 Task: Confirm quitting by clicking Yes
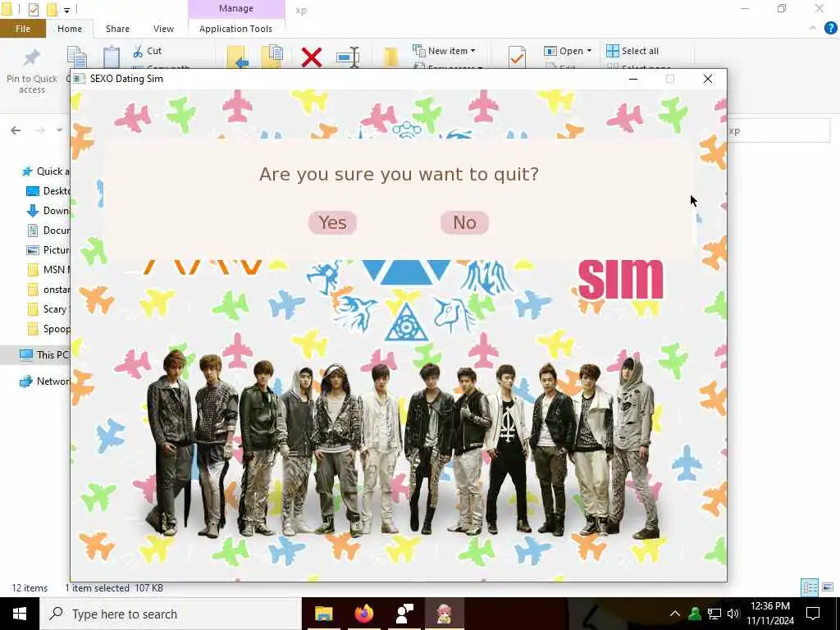click(x=332, y=222)
